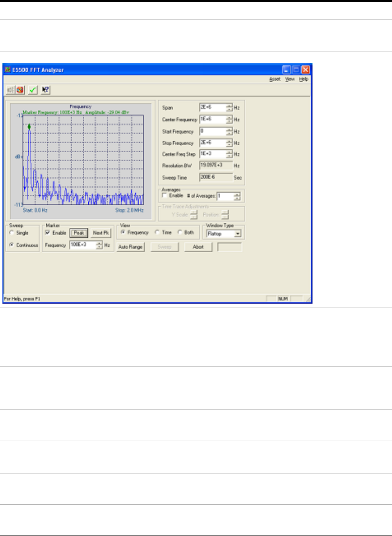Screen dimensions: 392x536
Task: Select Continuous sweep mode
Action: [12, 245]
